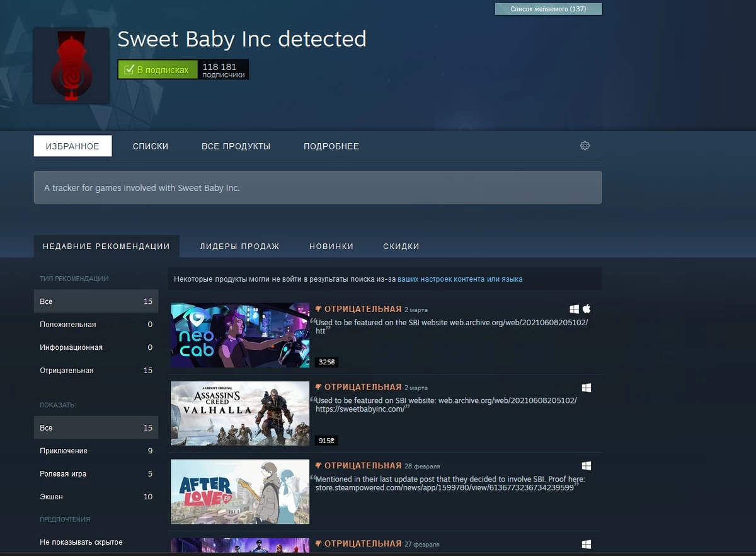Click Windows platform icon on Neo Cab row

click(x=574, y=309)
